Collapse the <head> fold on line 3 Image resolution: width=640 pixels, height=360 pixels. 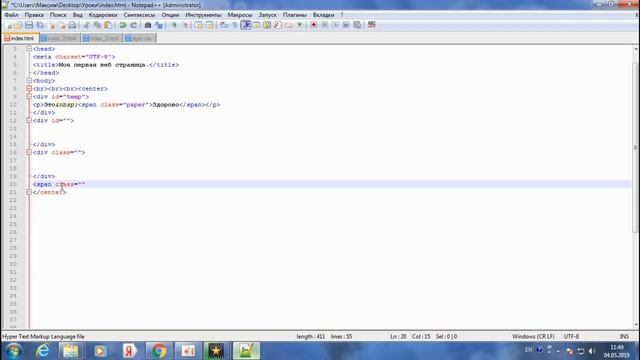(29, 49)
